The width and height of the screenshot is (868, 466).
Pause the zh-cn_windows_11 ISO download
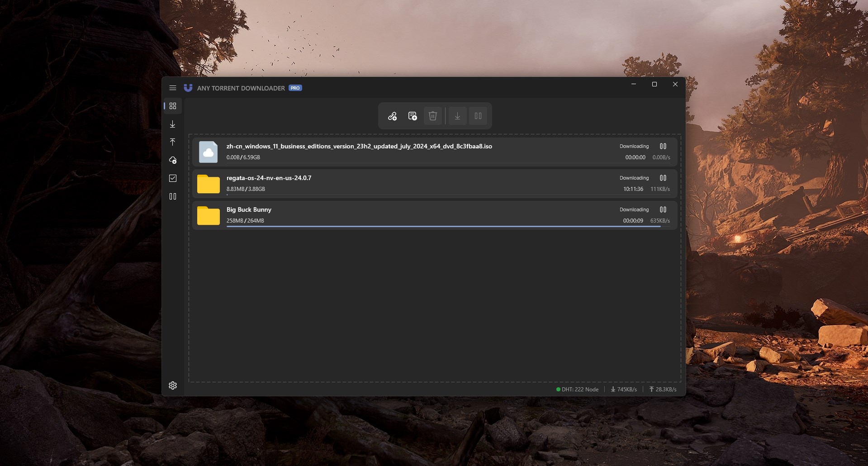(x=663, y=146)
